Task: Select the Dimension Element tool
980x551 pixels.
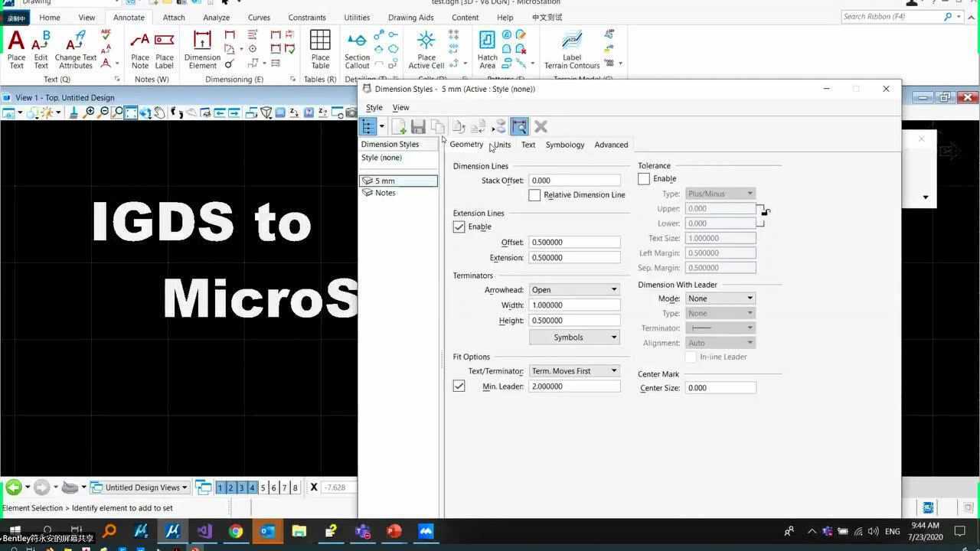Action: (202, 50)
